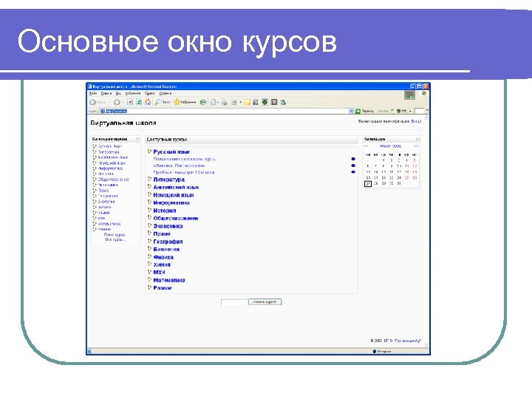Open the Файл menu
Viewport: 532px width, 399px height.
[93, 93]
